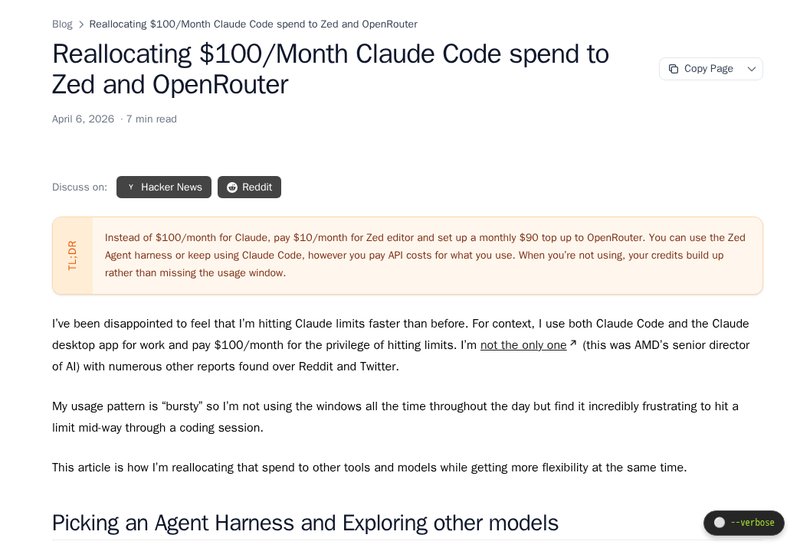
Task: Click the main article title heading
Action: (x=330, y=68)
